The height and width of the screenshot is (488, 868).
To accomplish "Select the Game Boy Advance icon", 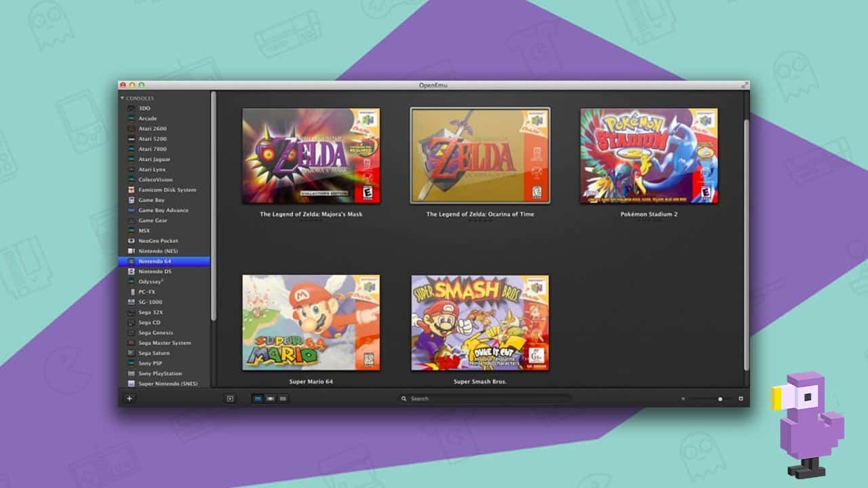I will coord(132,210).
